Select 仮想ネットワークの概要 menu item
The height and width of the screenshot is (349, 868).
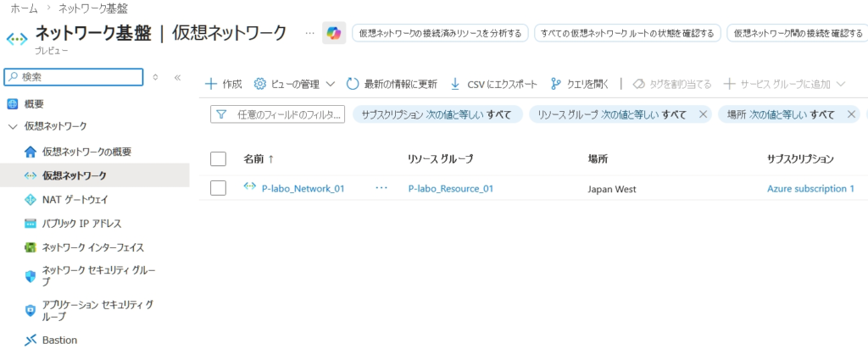point(86,152)
